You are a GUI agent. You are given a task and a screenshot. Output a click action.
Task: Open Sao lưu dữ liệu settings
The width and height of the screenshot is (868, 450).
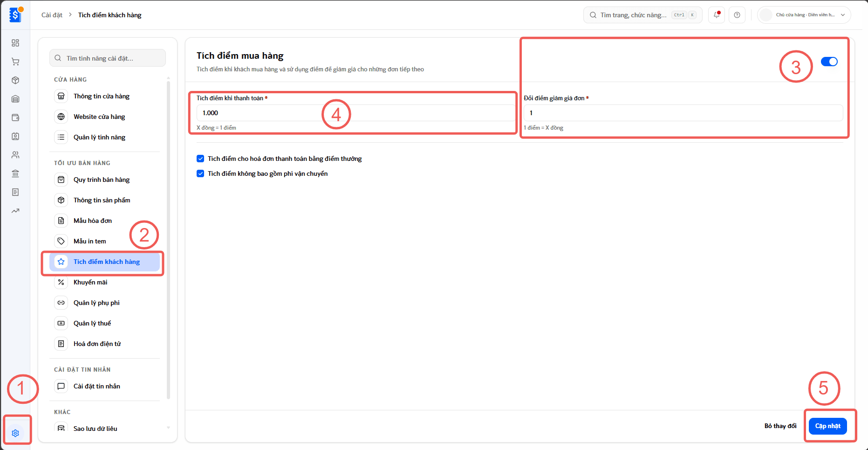pos(105,429)
